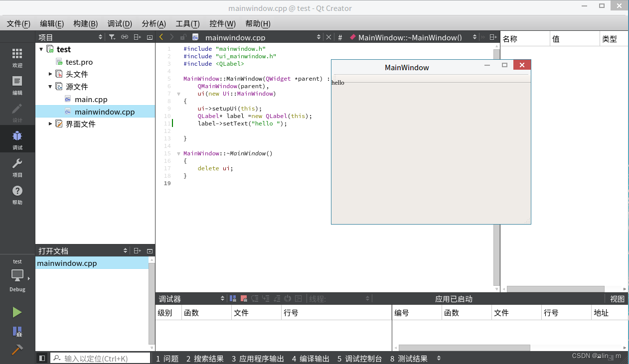The width and height of the screenshot is (629, 364).
Task: Select main.cpp in project tree
Action: [91, 100]
